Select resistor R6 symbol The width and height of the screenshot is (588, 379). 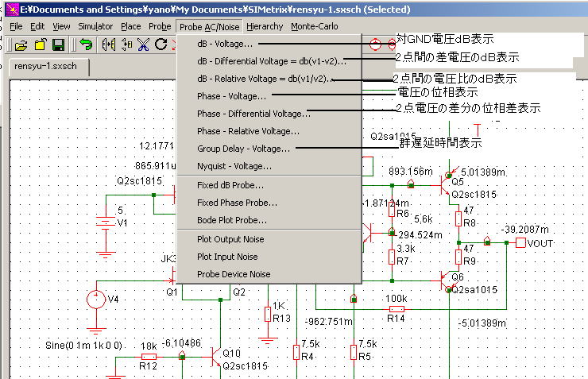click(x=392, y=210)
